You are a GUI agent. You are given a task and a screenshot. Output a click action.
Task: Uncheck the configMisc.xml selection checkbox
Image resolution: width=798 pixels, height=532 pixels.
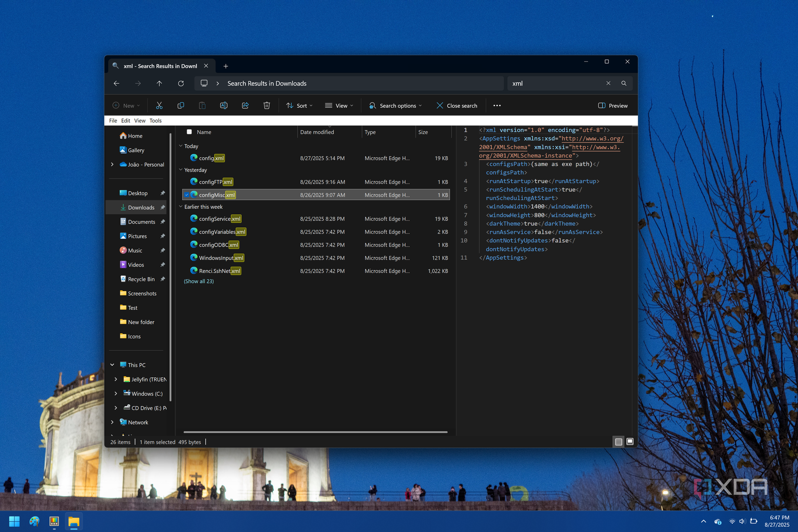click(x=187, y=194)
